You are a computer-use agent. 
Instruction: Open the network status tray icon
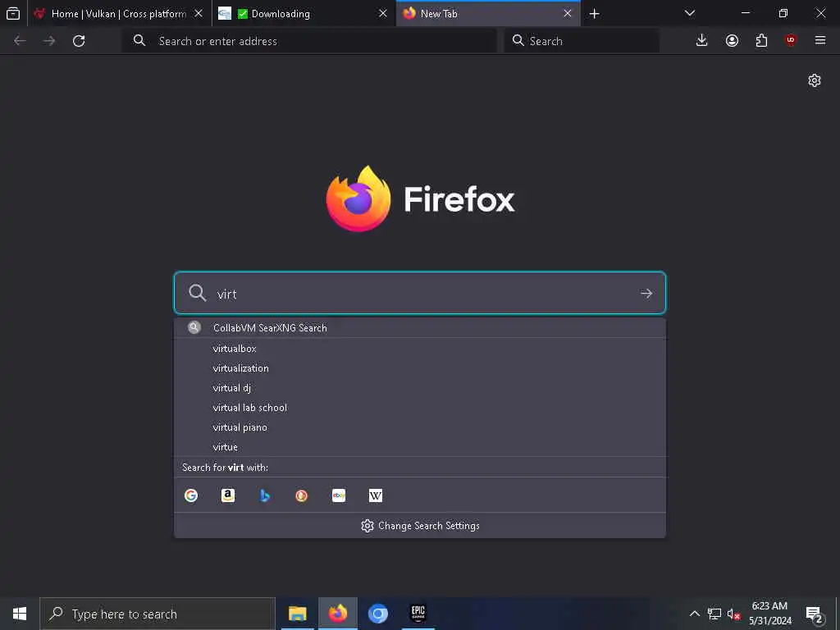714,614
